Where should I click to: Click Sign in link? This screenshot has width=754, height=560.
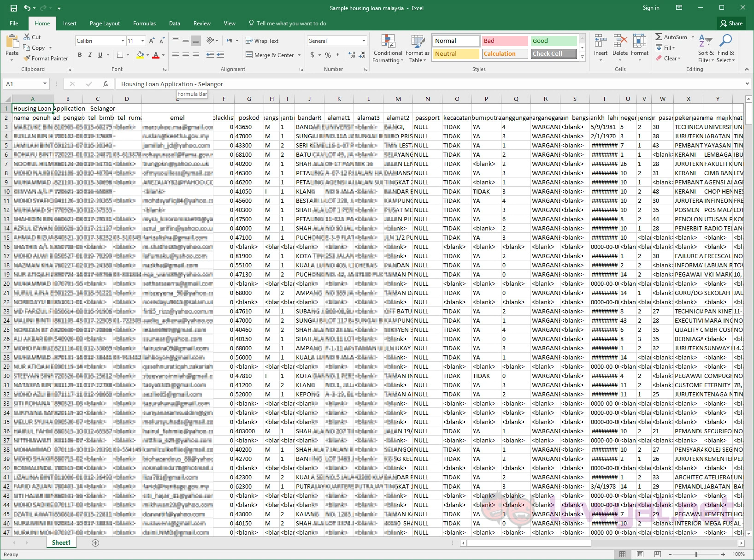tap(651, 8)
